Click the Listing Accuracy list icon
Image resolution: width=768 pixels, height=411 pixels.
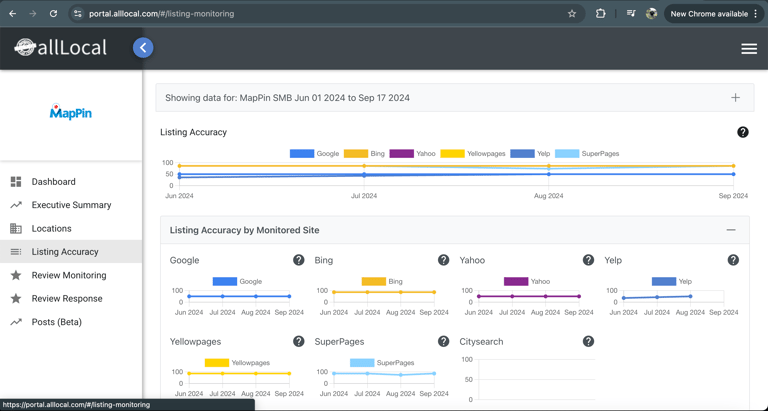click(x=16, y=252)
